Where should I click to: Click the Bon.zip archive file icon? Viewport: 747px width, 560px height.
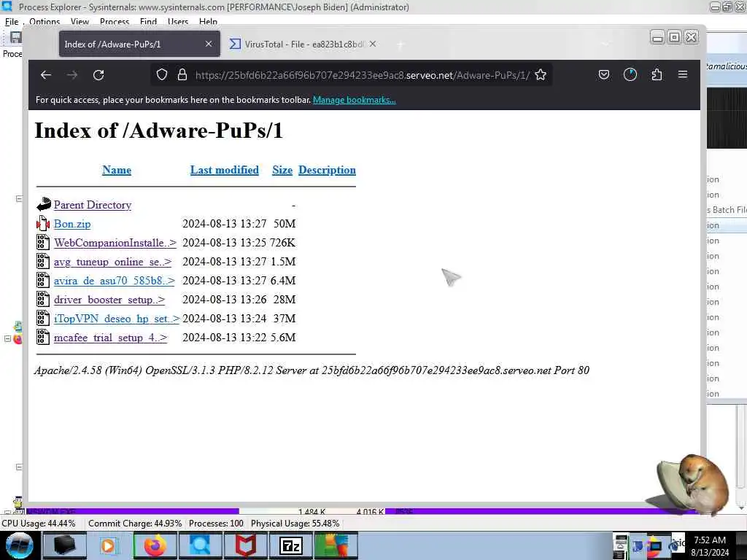point(43,223)
